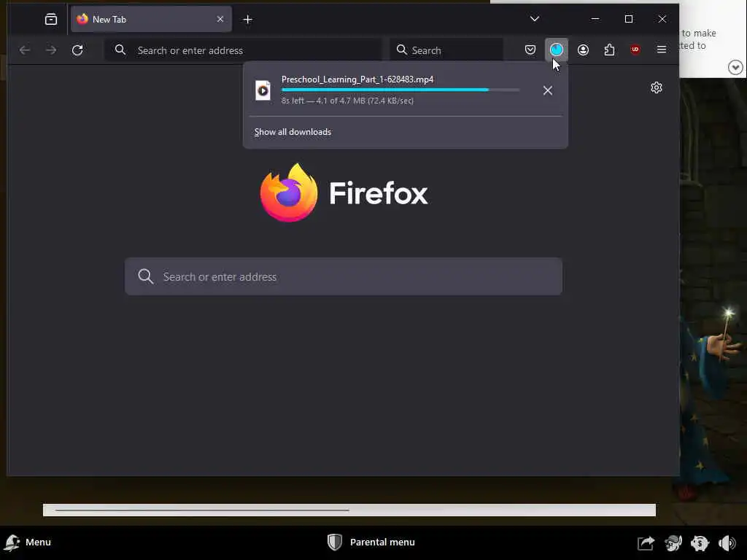Open Firefox View tab list icon

coord(51,19)
